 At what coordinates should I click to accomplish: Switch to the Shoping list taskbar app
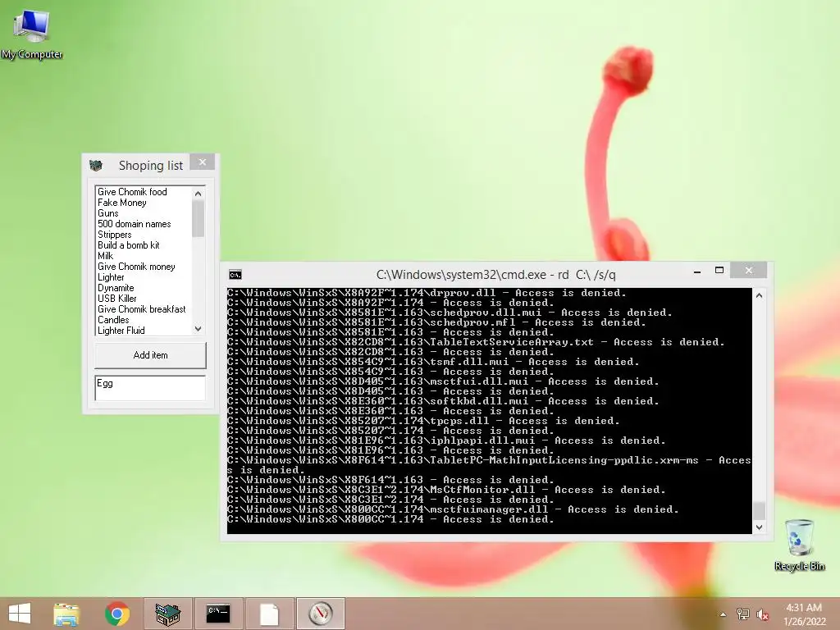(167, 614)
